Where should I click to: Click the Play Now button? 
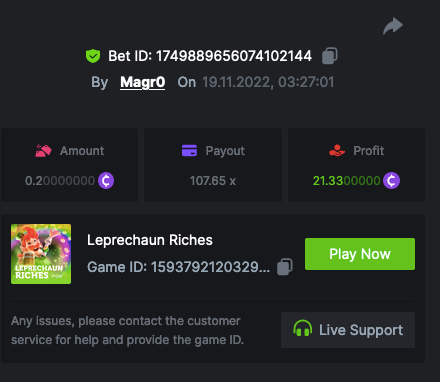(x=360, y=254)
